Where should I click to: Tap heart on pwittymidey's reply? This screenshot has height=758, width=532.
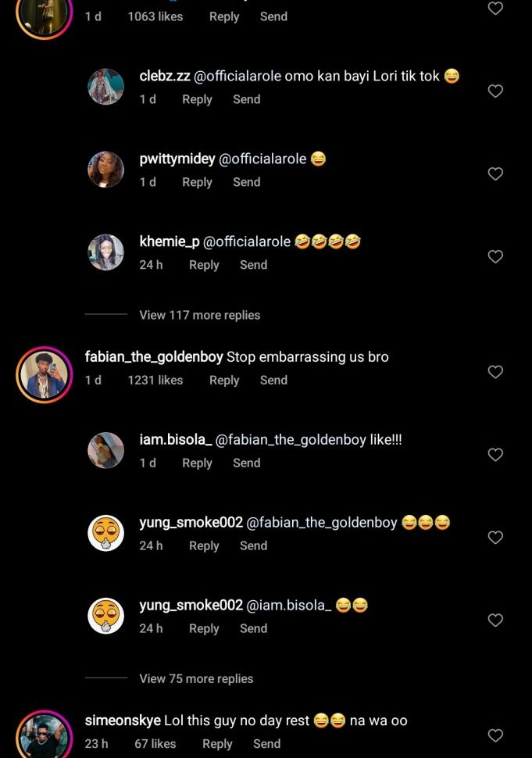[495, 174]
